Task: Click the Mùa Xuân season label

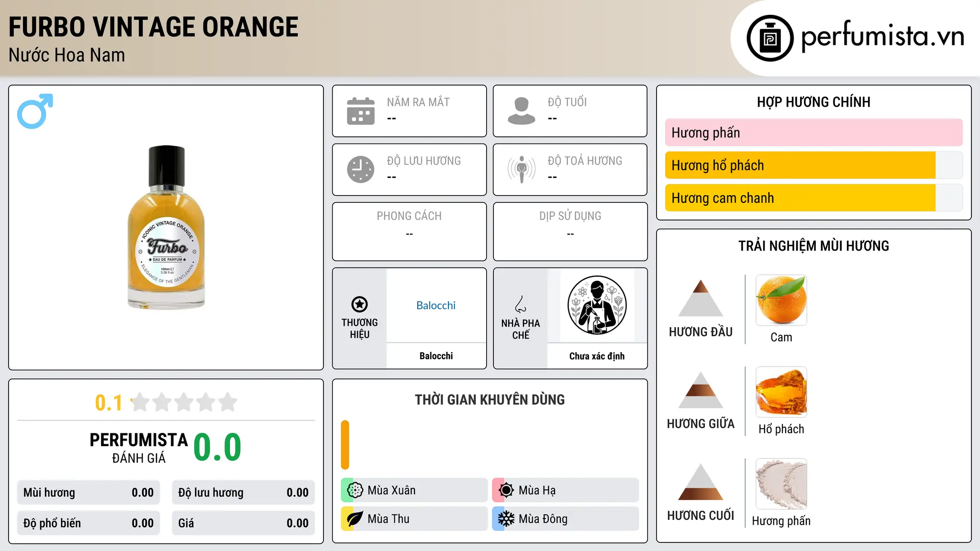Action: pos(391,490)
